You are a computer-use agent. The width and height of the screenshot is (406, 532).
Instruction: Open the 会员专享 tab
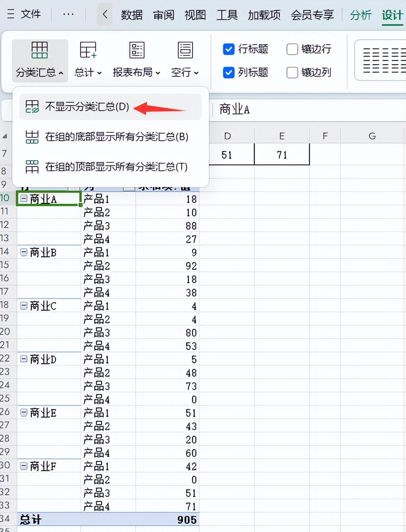pyautogui.click(x=312, y=15)
